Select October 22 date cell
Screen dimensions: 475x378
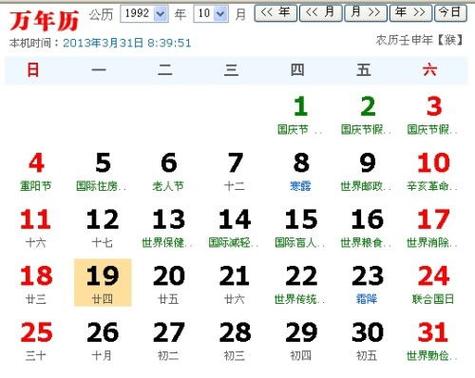click(x=300, y=284)
